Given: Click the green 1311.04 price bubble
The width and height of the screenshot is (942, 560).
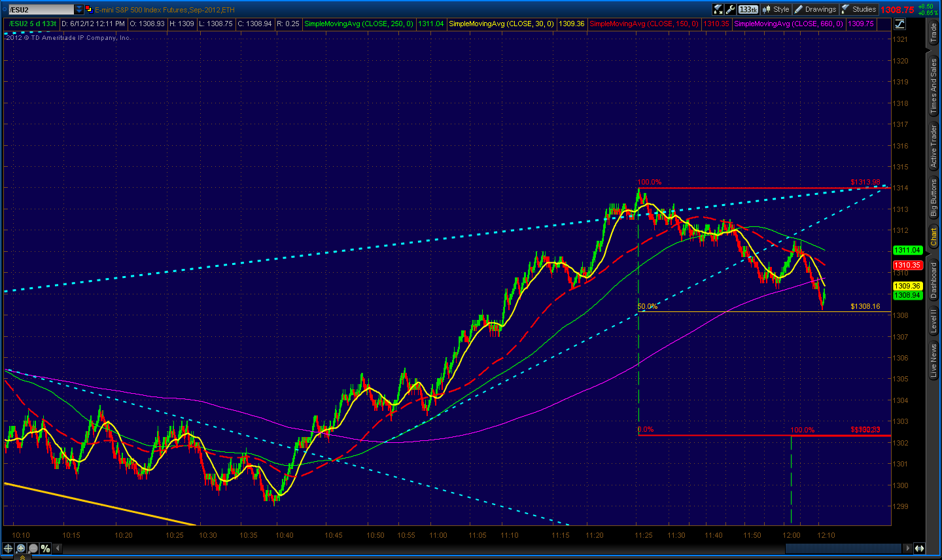Looking at the screenshot, I should (907, 250).
